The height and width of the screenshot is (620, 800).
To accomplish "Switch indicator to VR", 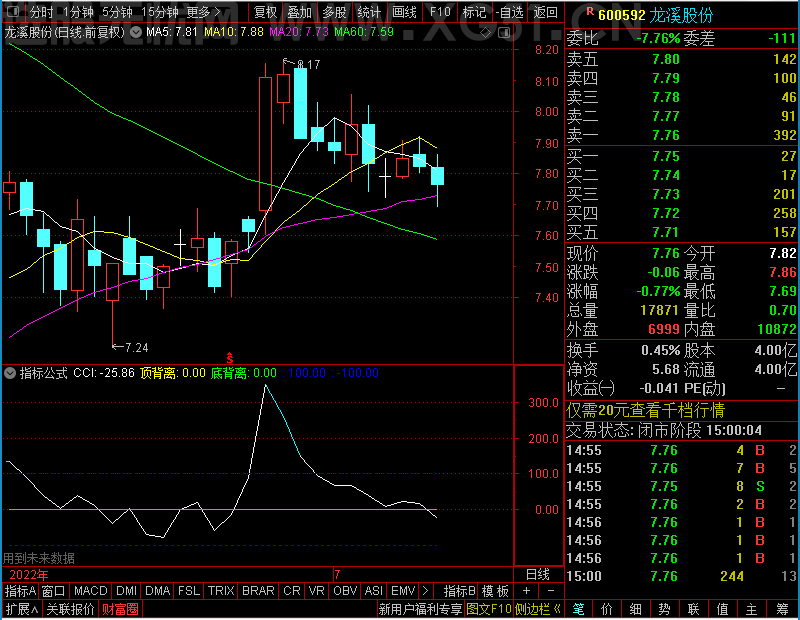I will click(x=316, y=591).
